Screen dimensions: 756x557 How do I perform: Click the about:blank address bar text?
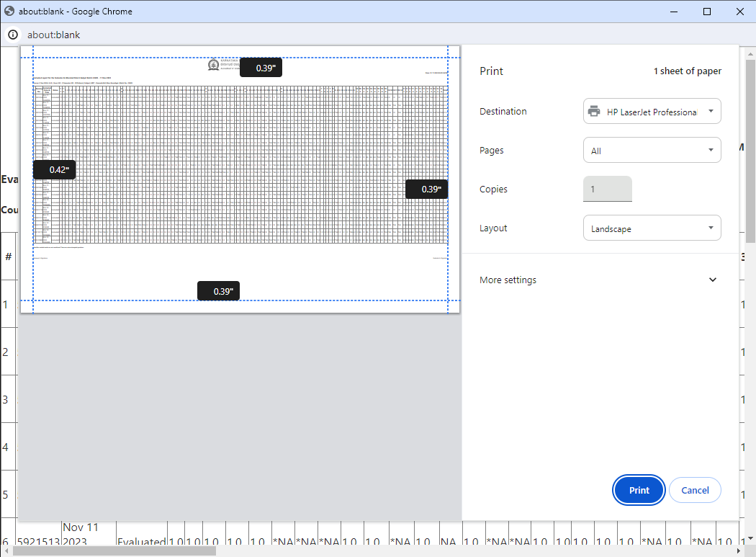(x=54, y=35)
